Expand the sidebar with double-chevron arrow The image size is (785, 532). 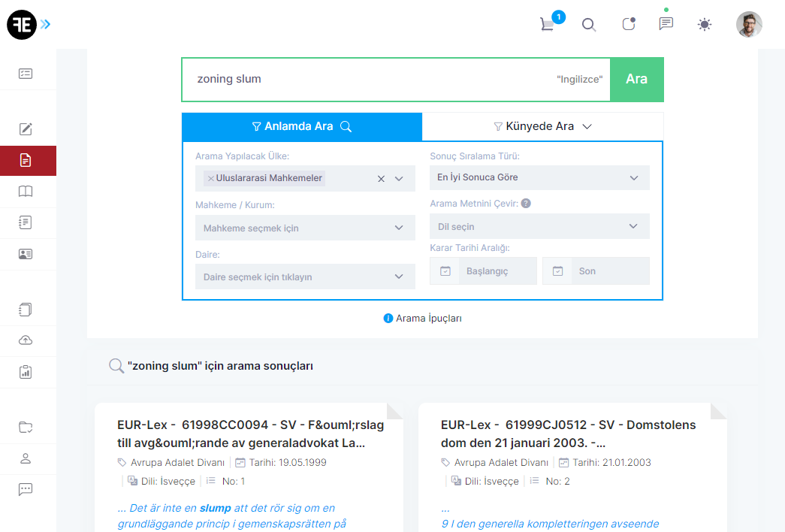(46, 25)
